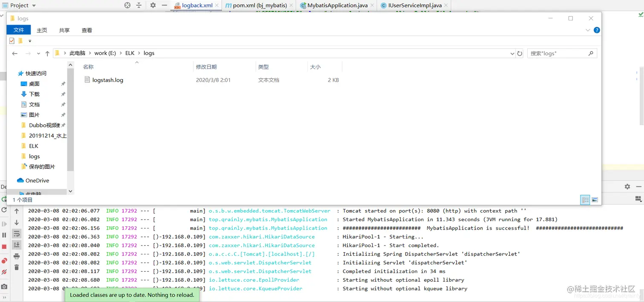The width and height of the screenshot is (644, 302).
Task: Click work (E:) in the address breadcrumb
Action: pyautogui.click(x=105, y=53)
